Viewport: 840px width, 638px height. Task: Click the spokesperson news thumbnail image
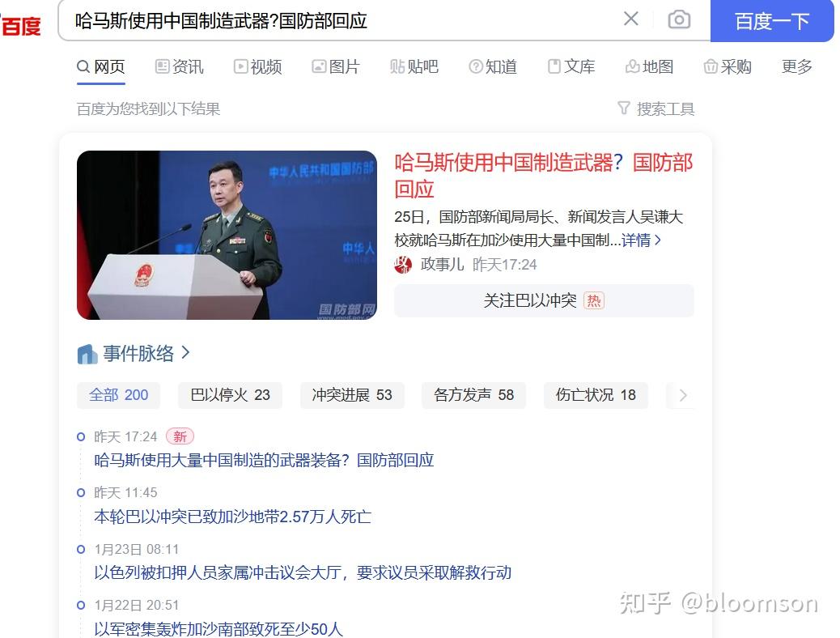227,235
